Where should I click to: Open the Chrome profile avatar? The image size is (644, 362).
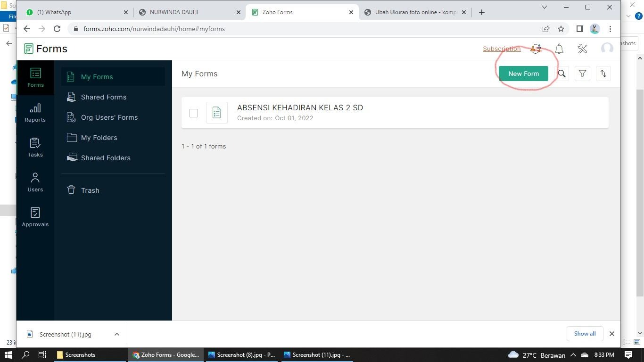tap(595, 29)
